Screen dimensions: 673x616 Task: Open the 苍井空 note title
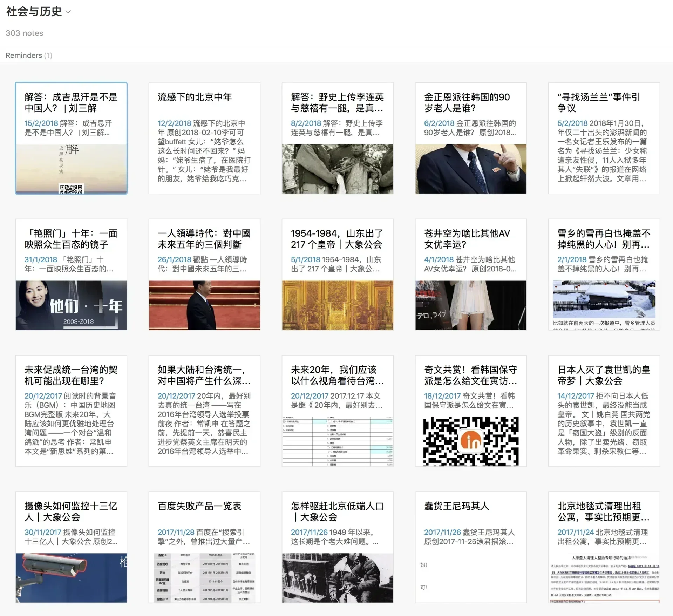point(467,239)
